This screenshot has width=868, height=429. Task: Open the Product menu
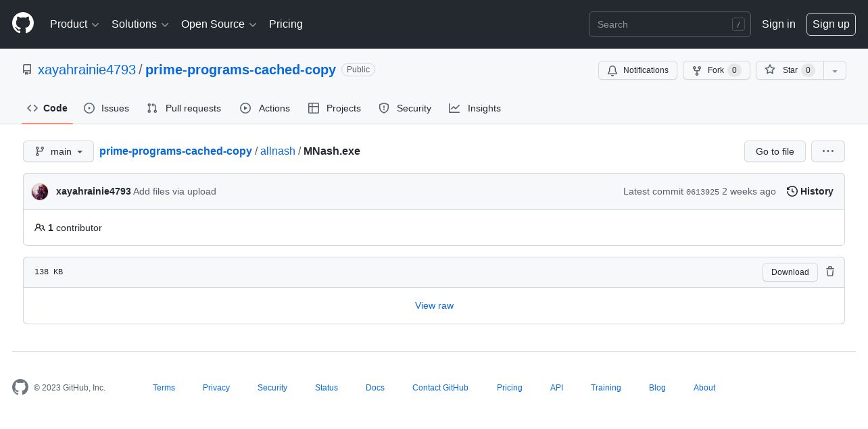click(x=74, y=24)
